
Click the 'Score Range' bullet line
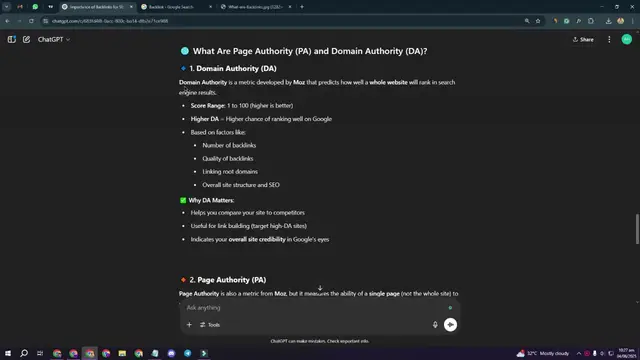pyautogui.click(x=242, y=105)
